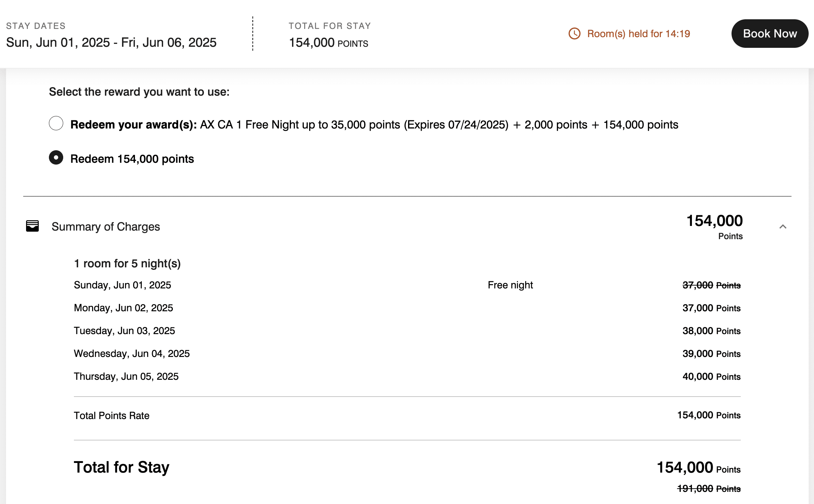The image size is (814, 504).
Task: Click the Wednesday, Jun 04, 2025 row
Action: [132, 353]
